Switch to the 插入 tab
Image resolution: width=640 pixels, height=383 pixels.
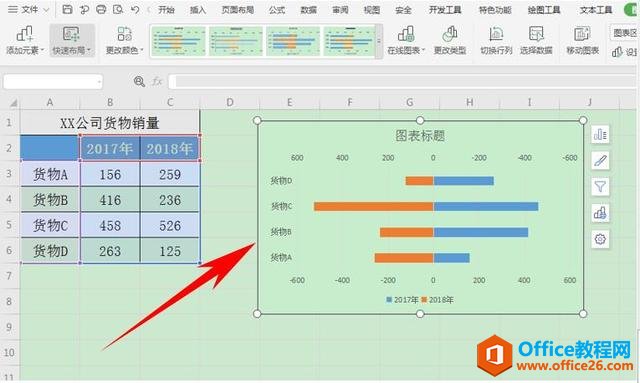(198, 10)
